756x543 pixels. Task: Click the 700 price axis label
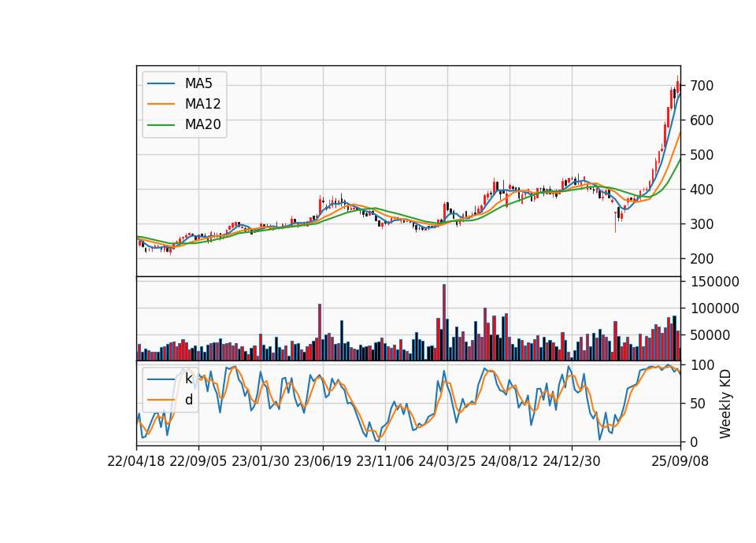(x=702, y=86)
